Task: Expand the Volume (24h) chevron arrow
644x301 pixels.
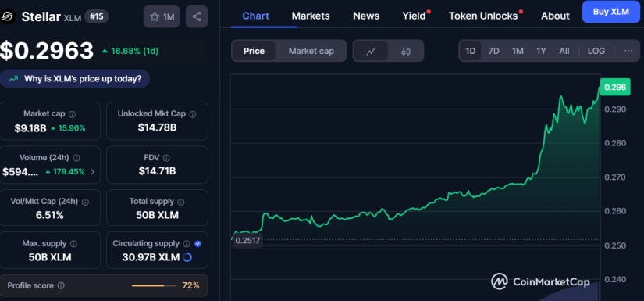Action: point(92,171)
